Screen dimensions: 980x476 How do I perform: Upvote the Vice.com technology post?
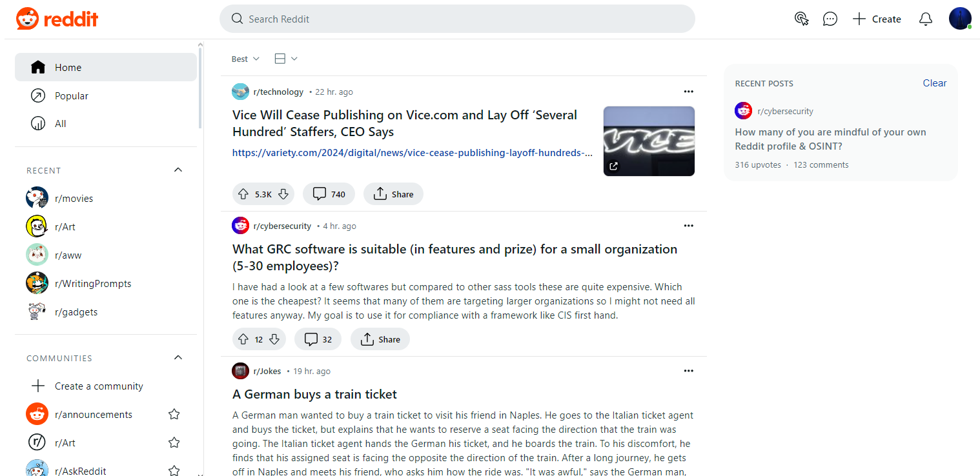243,194
